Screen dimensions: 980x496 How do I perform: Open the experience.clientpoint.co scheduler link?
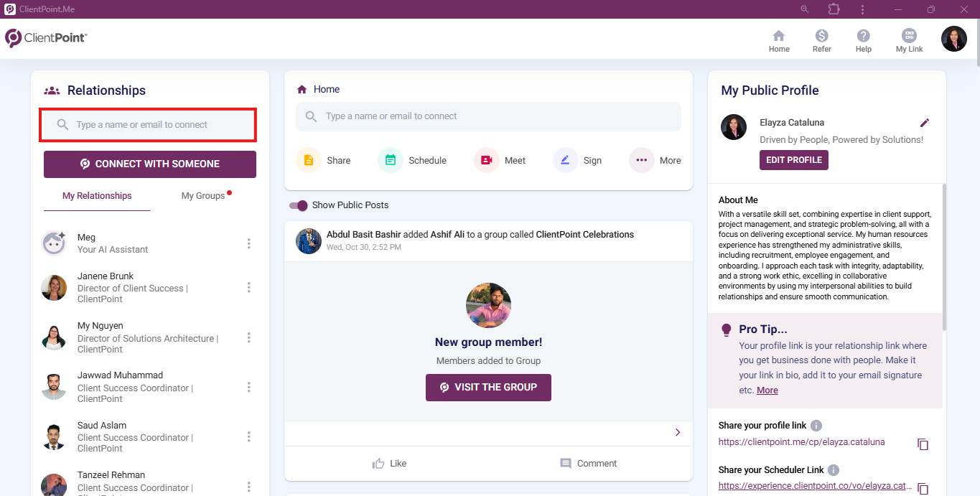(x=816, y=486)
